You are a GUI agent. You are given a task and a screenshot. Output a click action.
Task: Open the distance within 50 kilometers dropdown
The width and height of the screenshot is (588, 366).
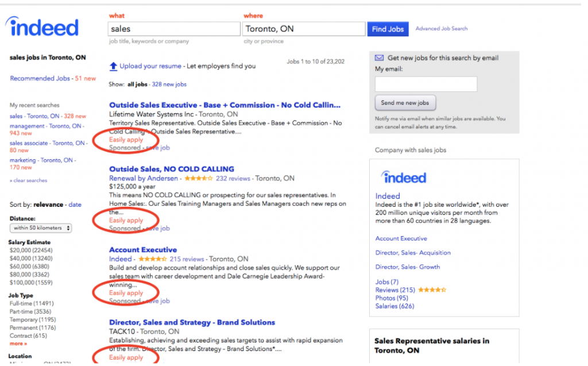[x=41, y=228]
